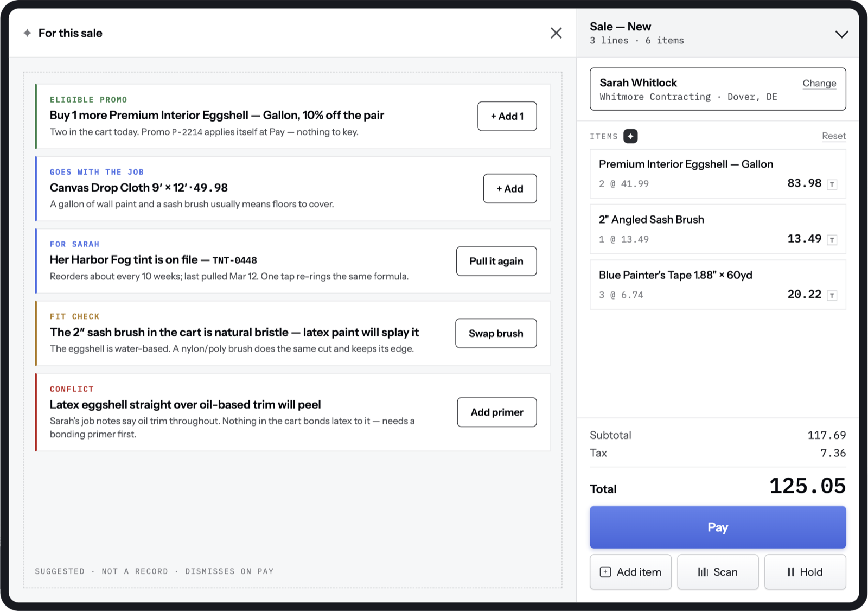Expand the Sale — New header chevron

(841, 34)
